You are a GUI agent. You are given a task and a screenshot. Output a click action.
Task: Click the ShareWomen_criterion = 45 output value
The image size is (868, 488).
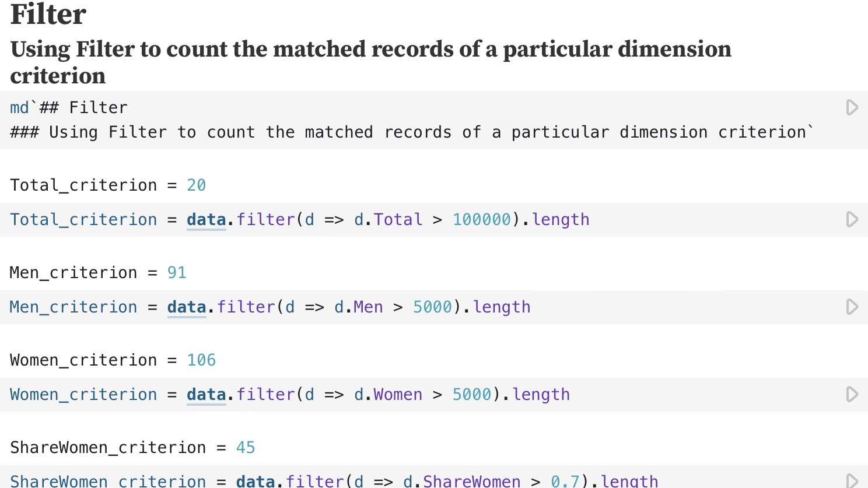pyautogui.click(x=246, y=448)
